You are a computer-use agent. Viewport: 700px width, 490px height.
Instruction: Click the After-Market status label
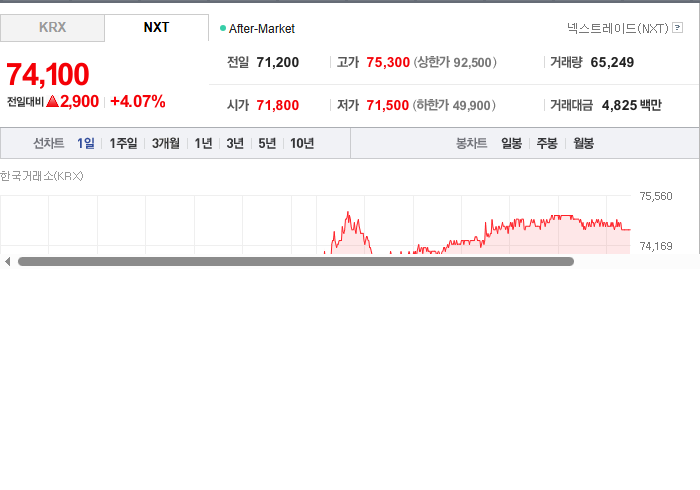pos(262,29)
